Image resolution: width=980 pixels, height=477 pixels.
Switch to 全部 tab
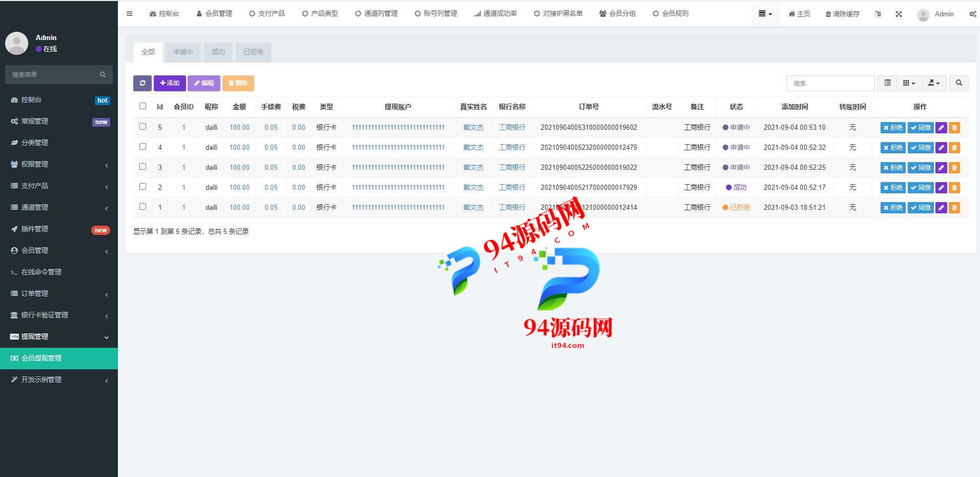pos(148,52)
